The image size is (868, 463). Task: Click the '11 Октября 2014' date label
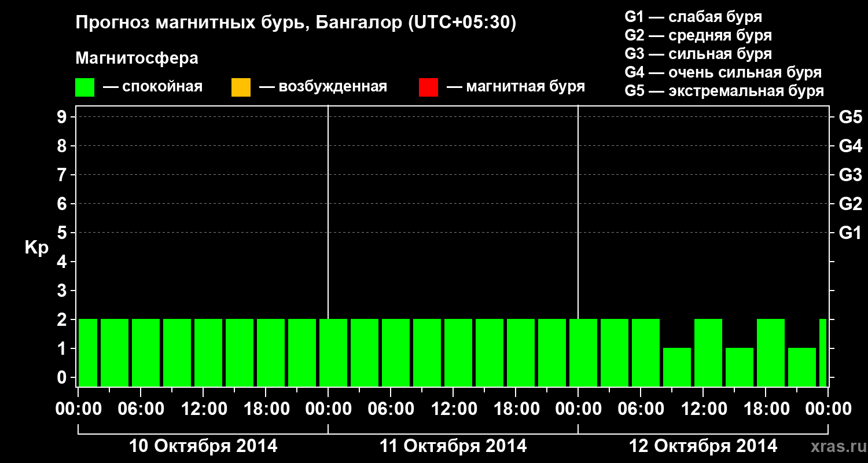pos(453,446)
